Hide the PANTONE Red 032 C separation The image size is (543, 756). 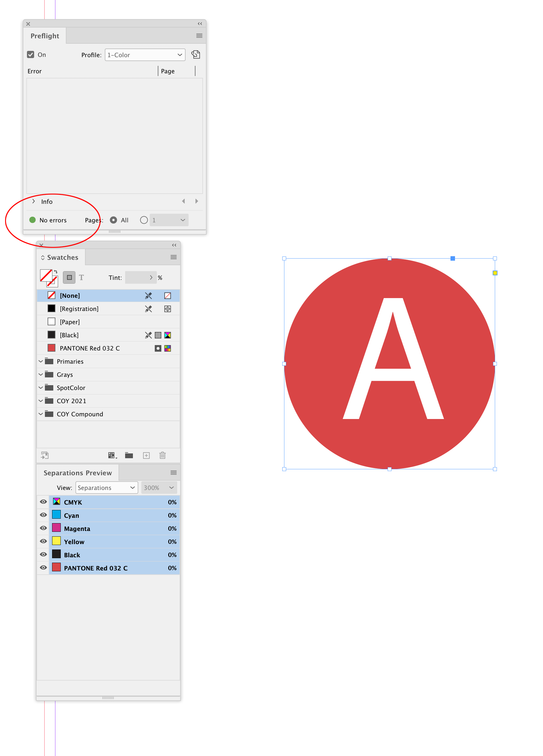point(43,568)
